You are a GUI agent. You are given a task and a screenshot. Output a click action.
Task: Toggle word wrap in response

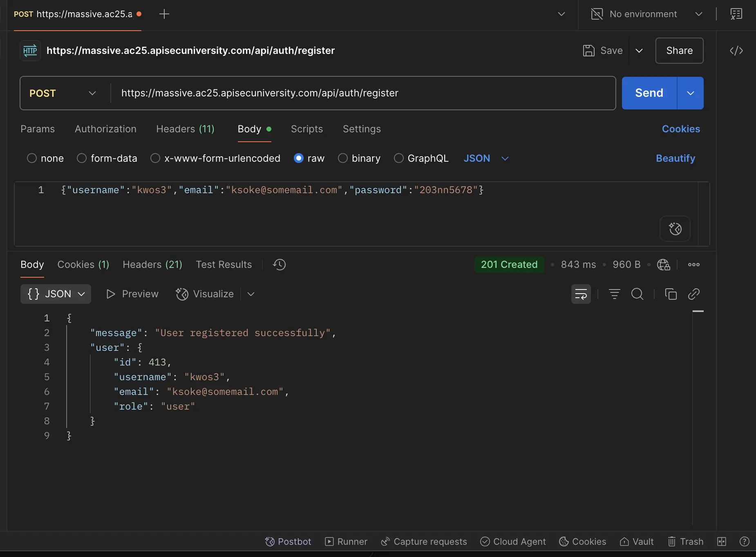[x=581, y=294]
